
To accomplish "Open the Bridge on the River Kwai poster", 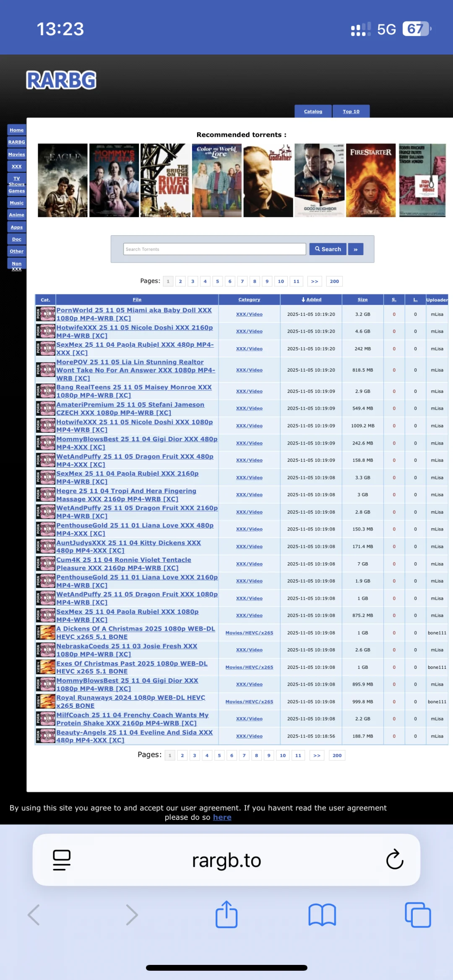I will (x=165, y=180).
